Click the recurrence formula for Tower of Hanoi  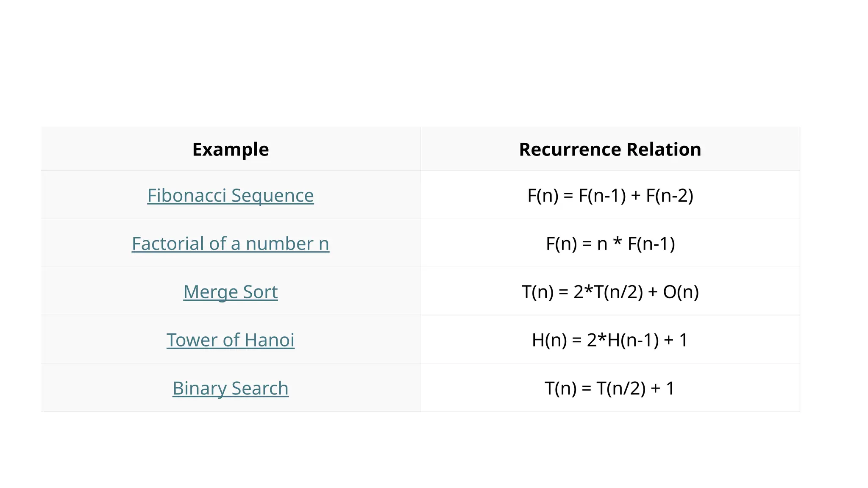(610, 340)
